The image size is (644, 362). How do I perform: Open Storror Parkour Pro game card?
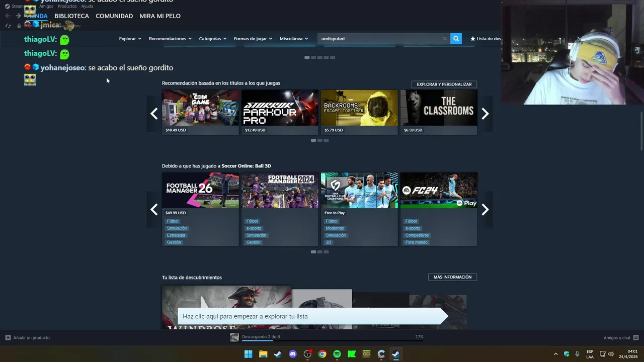[x=280, y=112]
